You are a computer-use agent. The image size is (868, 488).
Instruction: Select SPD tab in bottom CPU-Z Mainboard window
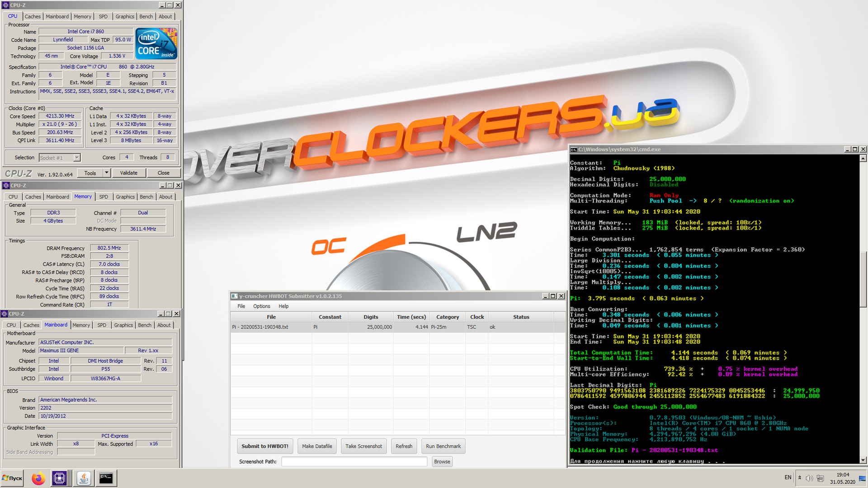point(102,325)
